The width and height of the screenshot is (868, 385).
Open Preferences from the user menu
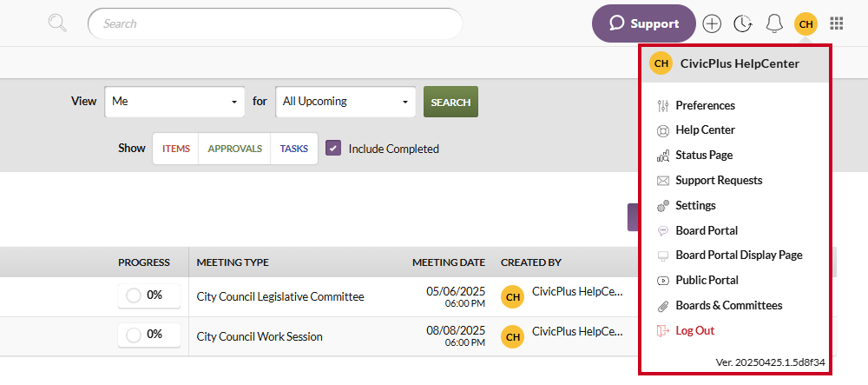click(705, 105)
